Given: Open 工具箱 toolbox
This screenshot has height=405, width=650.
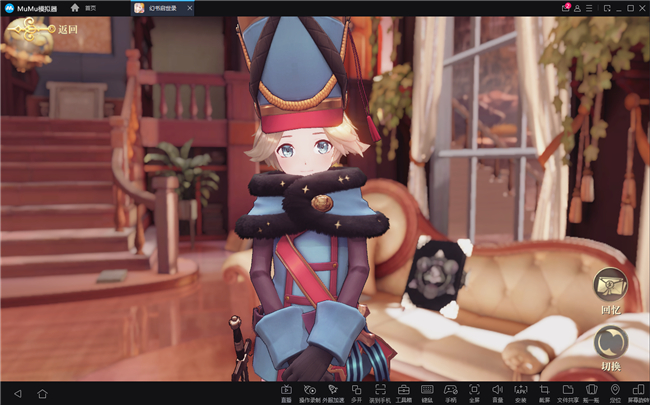Looking at the screenshot, I should coord(403,393).
